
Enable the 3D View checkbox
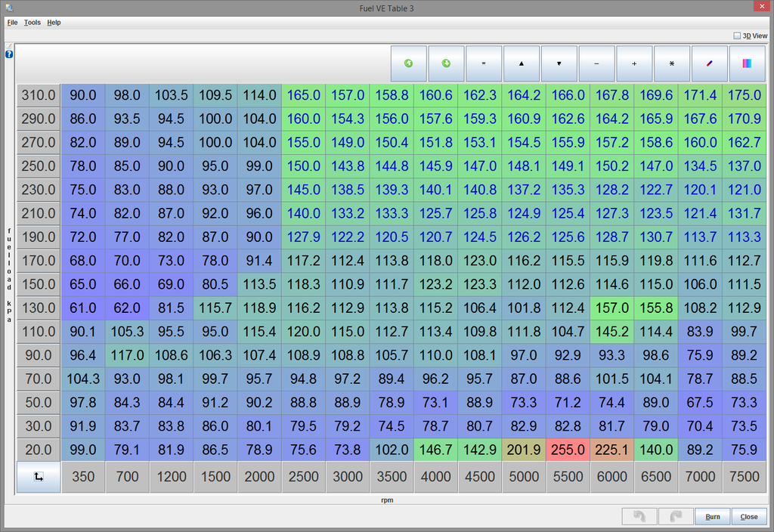coord(738,36)
